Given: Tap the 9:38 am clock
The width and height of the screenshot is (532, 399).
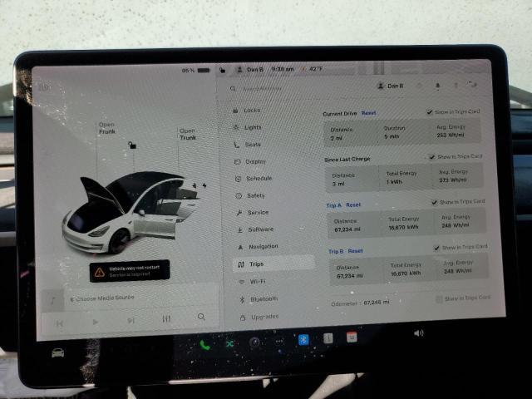Looking at the screenshot, I should point(283,69).
